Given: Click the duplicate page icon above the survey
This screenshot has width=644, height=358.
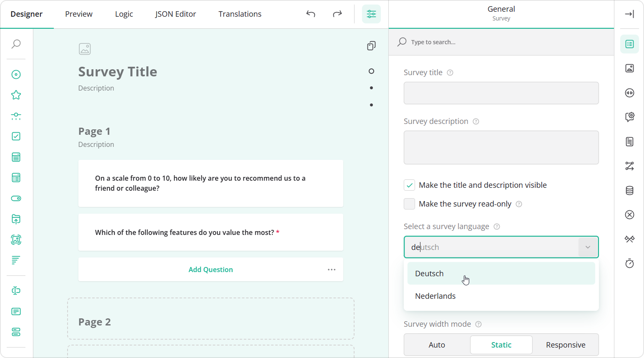Looking at the screenshot, I should click(x=371, y=45).
